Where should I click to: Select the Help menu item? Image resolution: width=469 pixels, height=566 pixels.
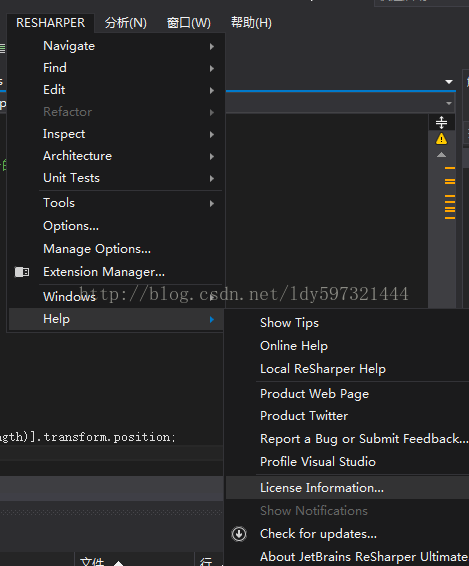click(x=116, y=319)
